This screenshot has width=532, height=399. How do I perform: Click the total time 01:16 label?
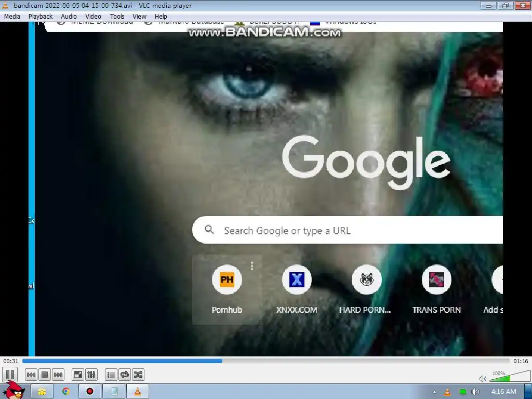(521, 361)
